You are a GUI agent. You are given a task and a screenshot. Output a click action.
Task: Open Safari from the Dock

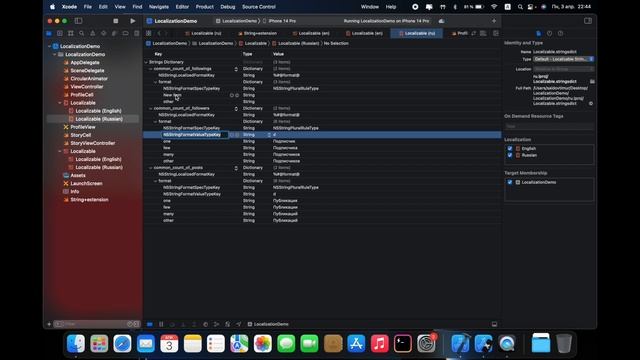pos(122,344)
